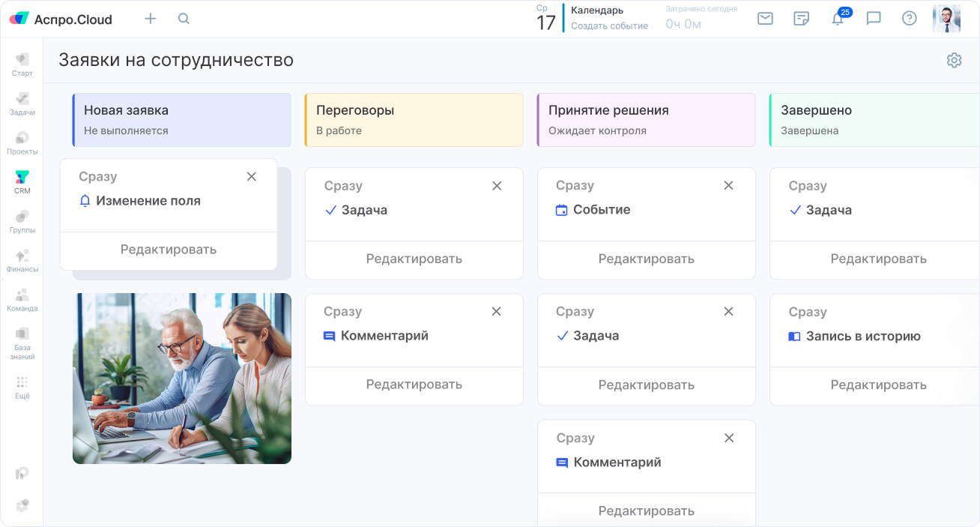Screen dimensions: 980x527
Task: Open Задачи section in sidebar
Action: [22, 103]
